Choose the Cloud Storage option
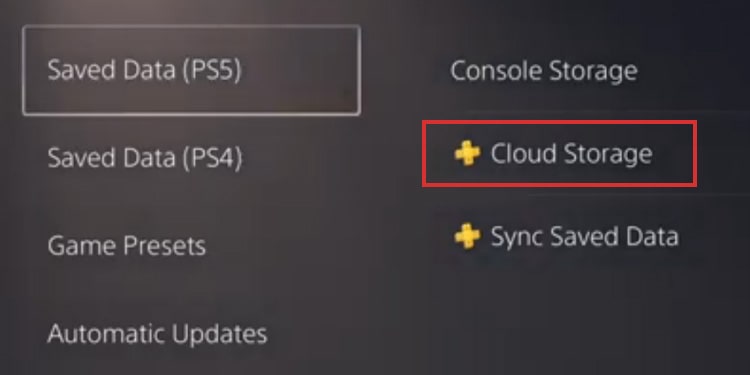The height and width of the screenshot is (375, 750). [559, 154]
